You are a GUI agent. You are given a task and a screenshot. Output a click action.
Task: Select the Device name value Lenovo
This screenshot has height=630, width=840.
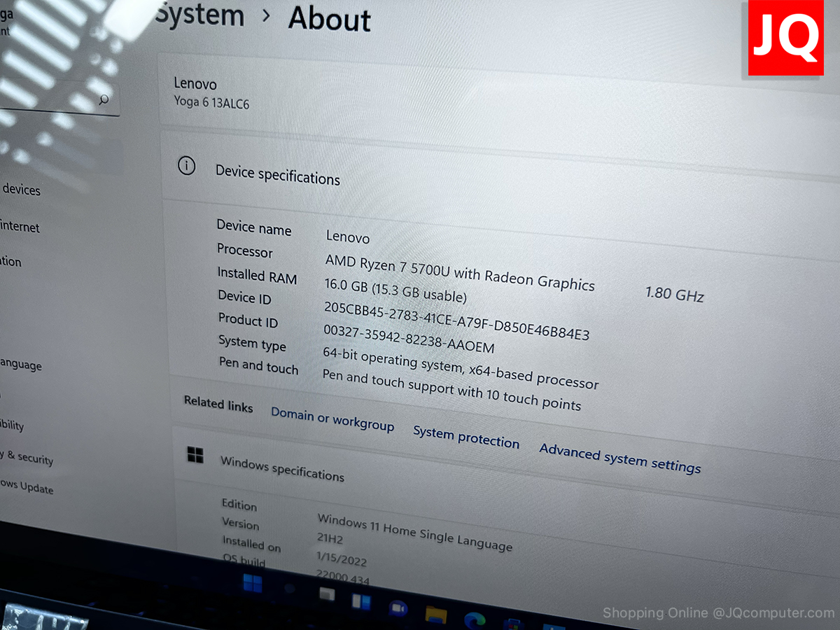pos(348,237)
